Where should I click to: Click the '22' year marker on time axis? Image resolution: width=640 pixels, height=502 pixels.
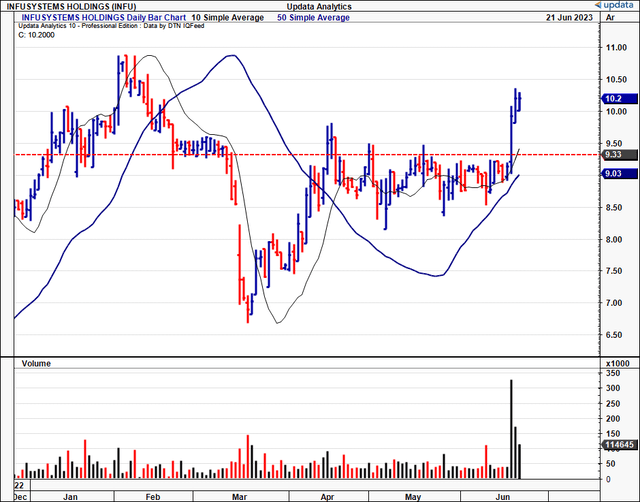(19, 486)
